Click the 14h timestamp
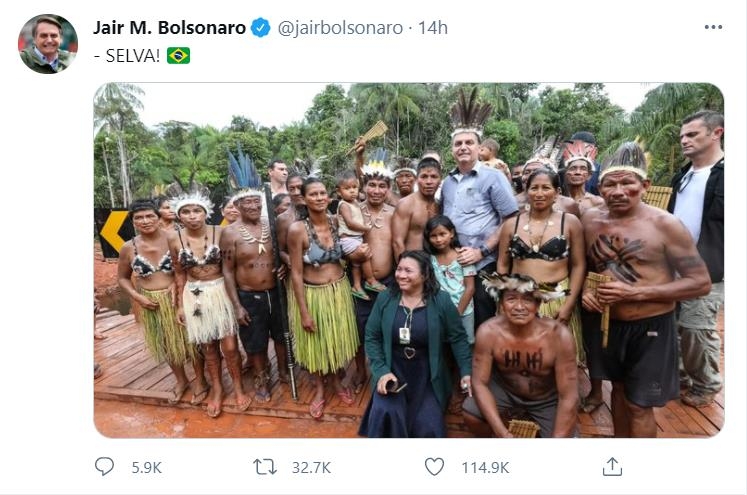This screenshot has height=495, width=747. pyautogui.click(x=433, y=28)
